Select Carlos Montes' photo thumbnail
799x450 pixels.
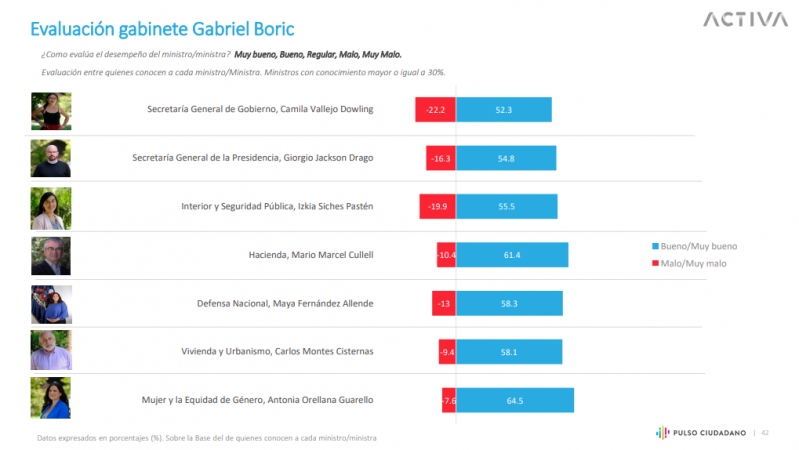[x=51, y=351]
